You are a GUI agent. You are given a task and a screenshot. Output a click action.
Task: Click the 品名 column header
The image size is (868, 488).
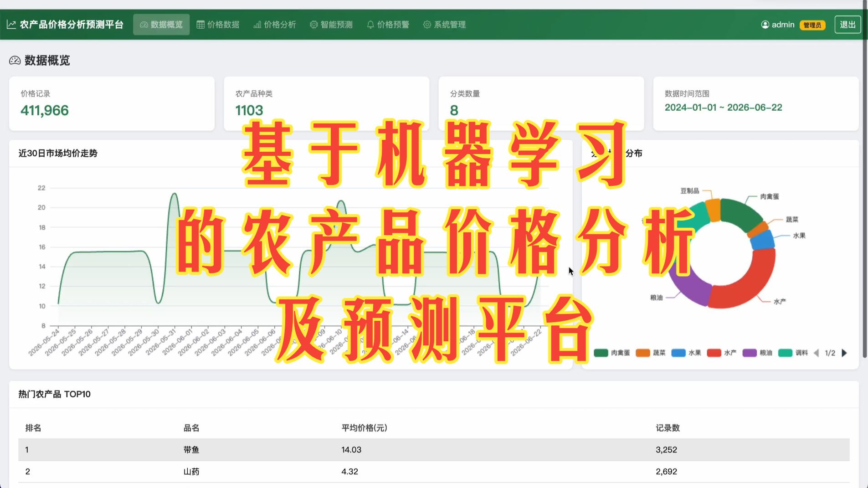pyautogui.click(x=191, y=428)
